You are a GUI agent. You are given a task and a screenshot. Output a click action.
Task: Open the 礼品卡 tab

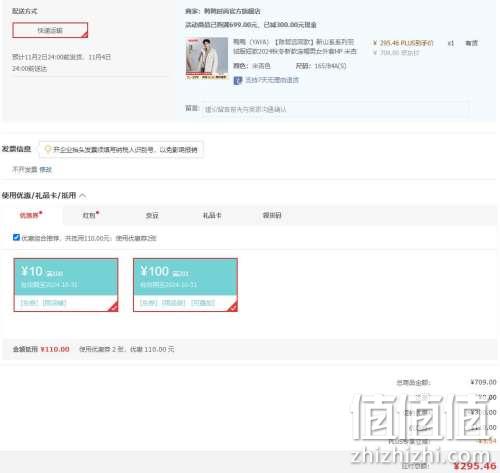(212, 215)
